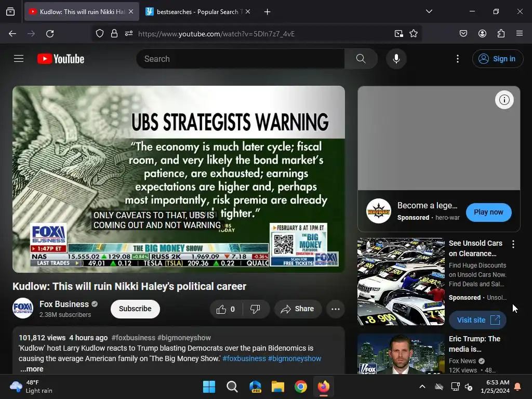Open YouTube settings three-dot menu
The width and height of the screenshot is (532, 399).
(457, 59)
